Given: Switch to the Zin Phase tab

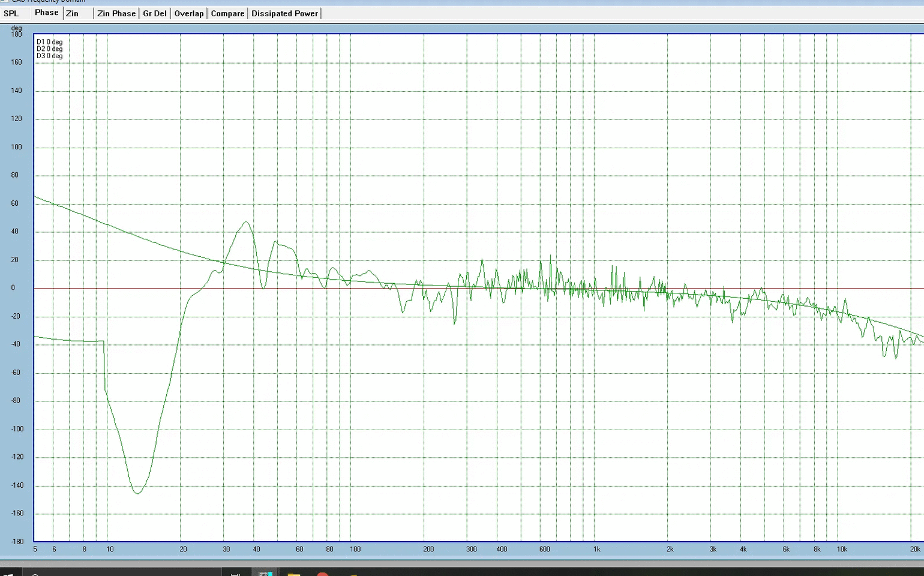Looking at the screenshot, I should [x=116, y=13].
